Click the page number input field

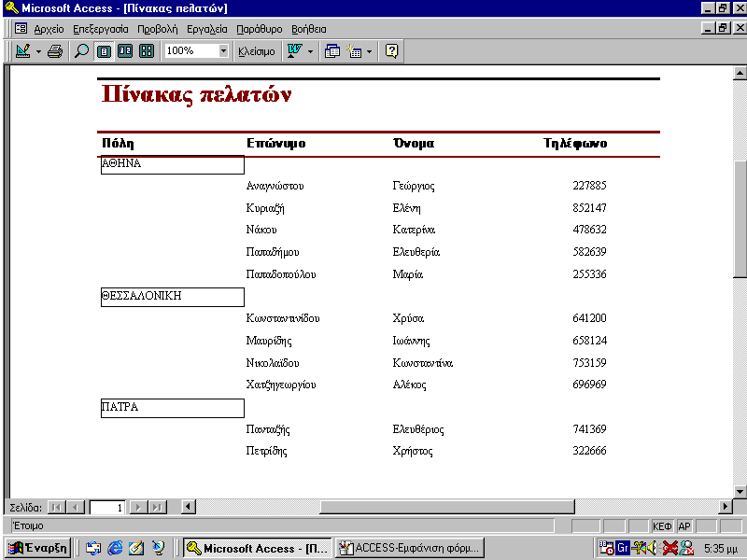tap(107, 507)
